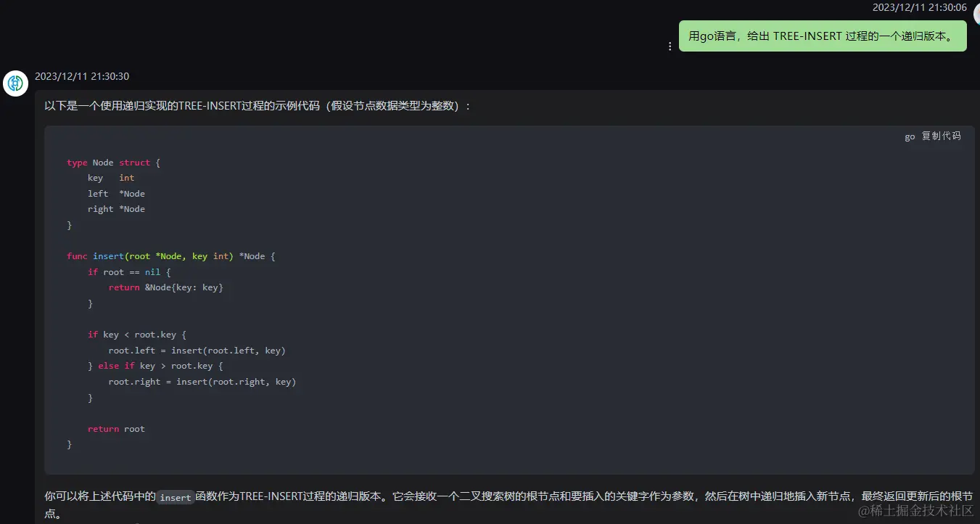Click the timestamp 2023/12/11 21:30:30
The height and width of the screenshot is (524, 980).
81,75
